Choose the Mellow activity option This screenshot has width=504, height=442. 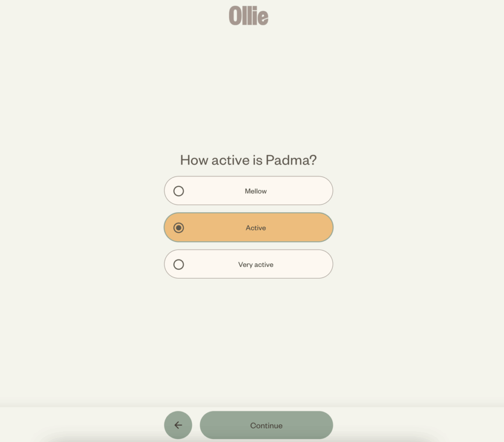249,190
